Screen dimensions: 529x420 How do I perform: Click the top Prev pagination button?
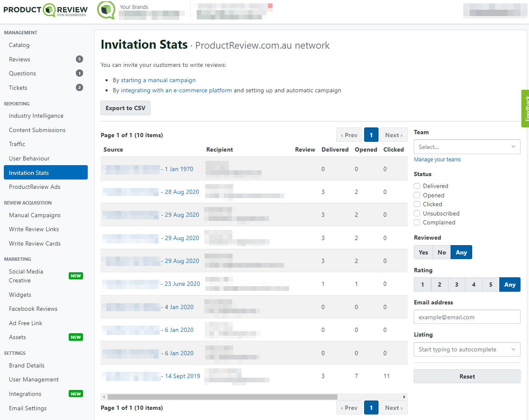coord(349,135)
